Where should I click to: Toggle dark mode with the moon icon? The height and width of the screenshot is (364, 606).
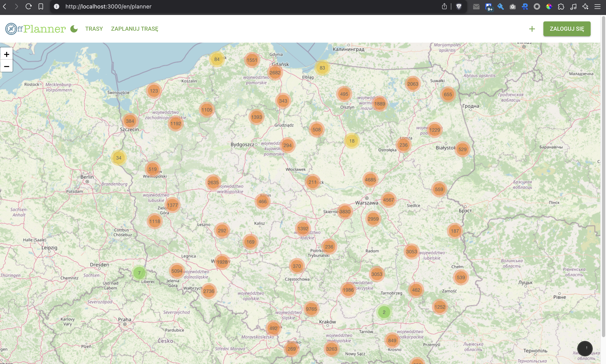(x=74, y=29)
